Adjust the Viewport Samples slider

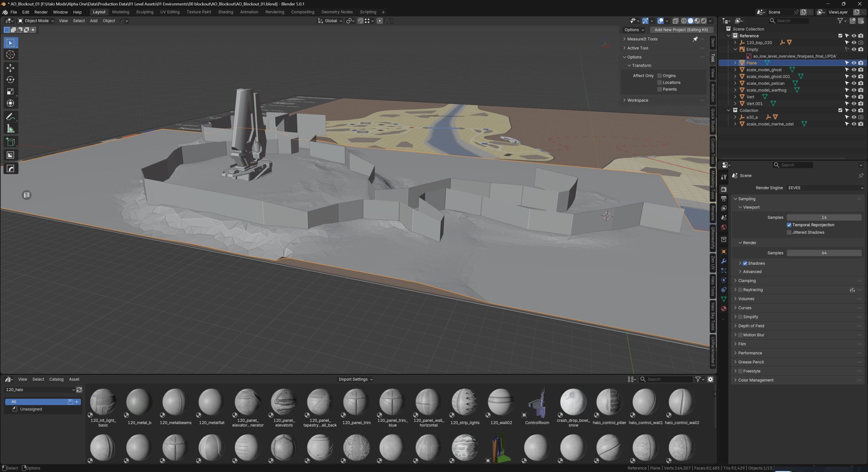pyautogui.click(x=824, y=217)
